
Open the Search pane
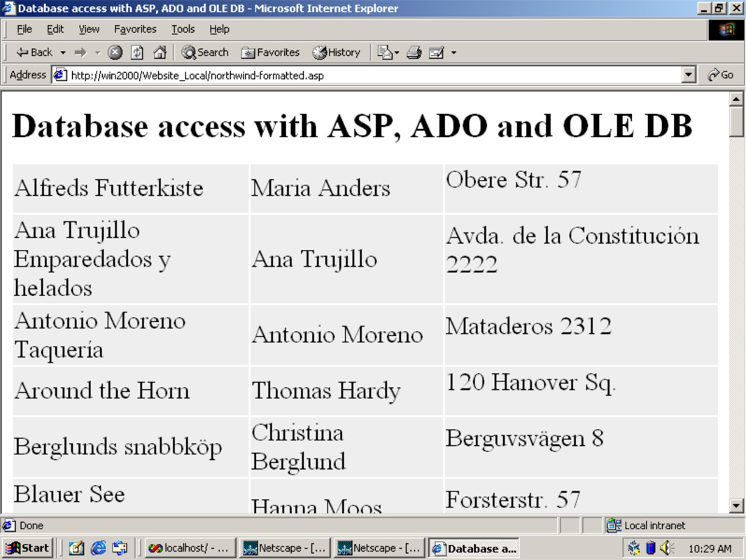(205, 52)
